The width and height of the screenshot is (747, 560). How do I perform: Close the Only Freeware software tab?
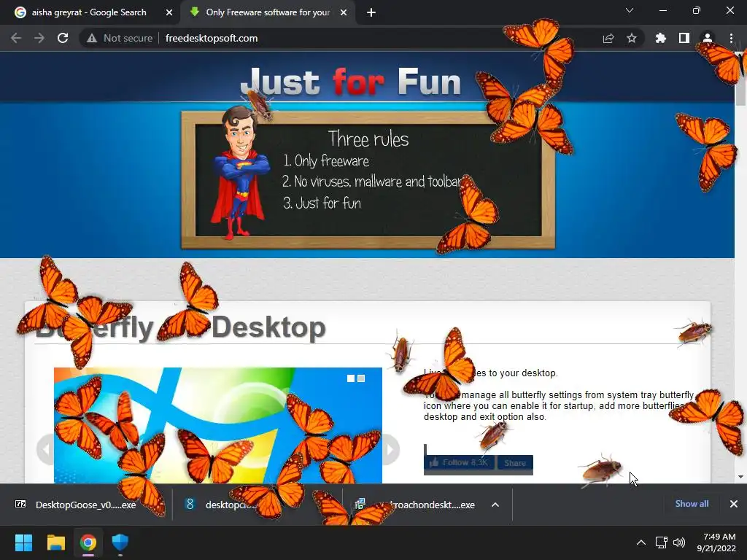[344, 12]
